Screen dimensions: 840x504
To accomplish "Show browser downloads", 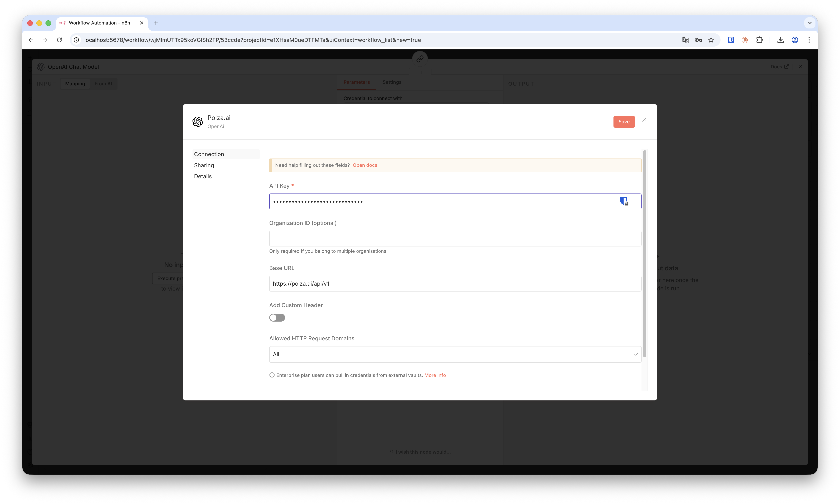I will point(780,40).
